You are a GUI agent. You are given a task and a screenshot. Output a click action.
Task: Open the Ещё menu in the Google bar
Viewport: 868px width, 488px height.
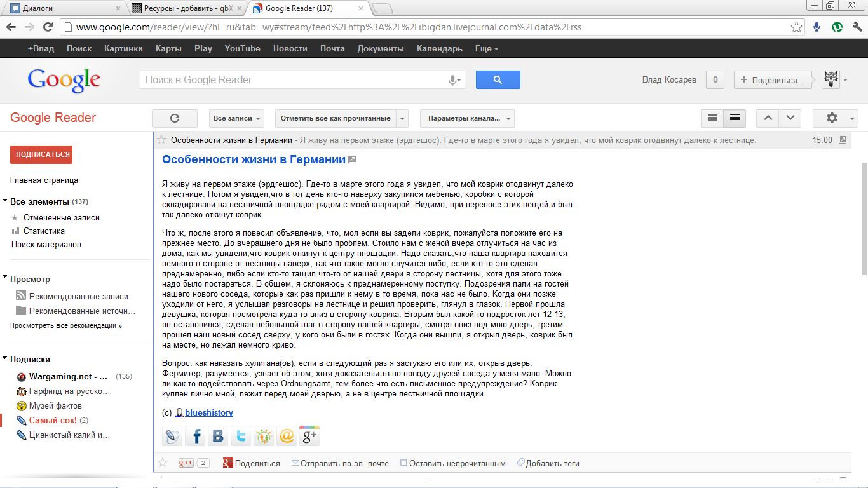tap(487, 48)
